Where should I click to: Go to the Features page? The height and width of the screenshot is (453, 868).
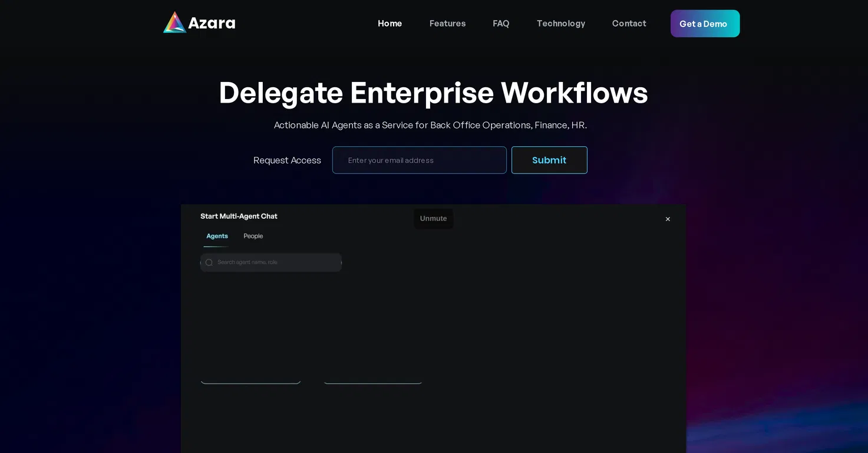click(447, 24)
